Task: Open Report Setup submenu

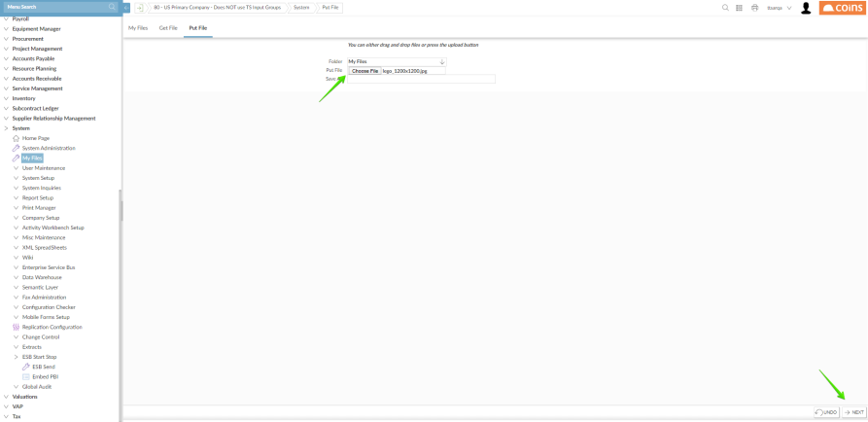Action: (38, 197)
